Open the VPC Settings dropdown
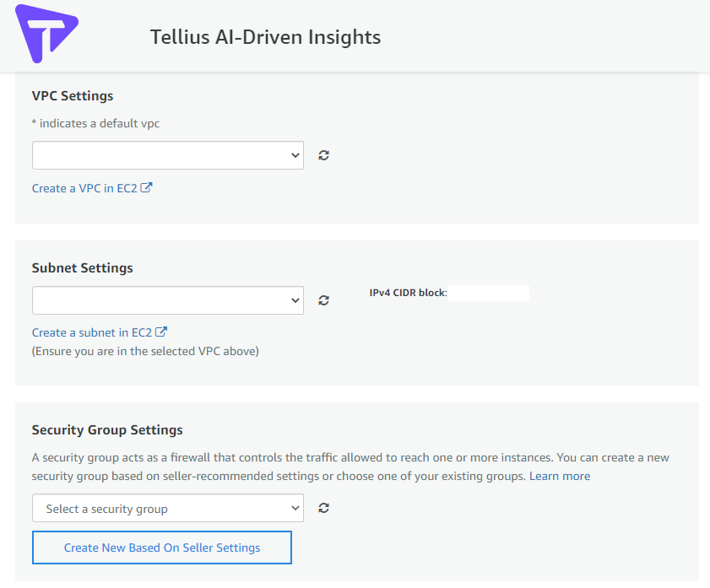This screenshot has height=588, width=710. 168,155
